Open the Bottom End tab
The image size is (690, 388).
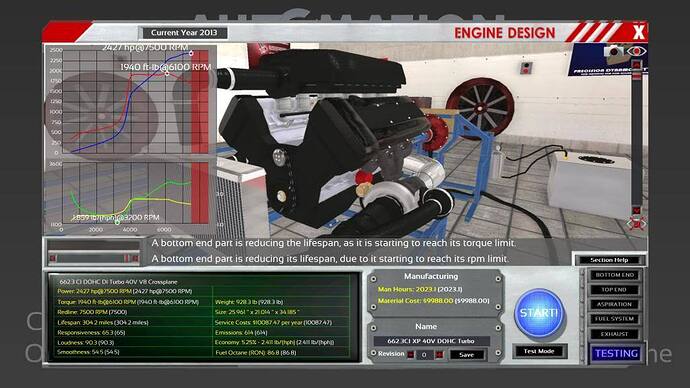pyautogui.click(x=615, y=275)
